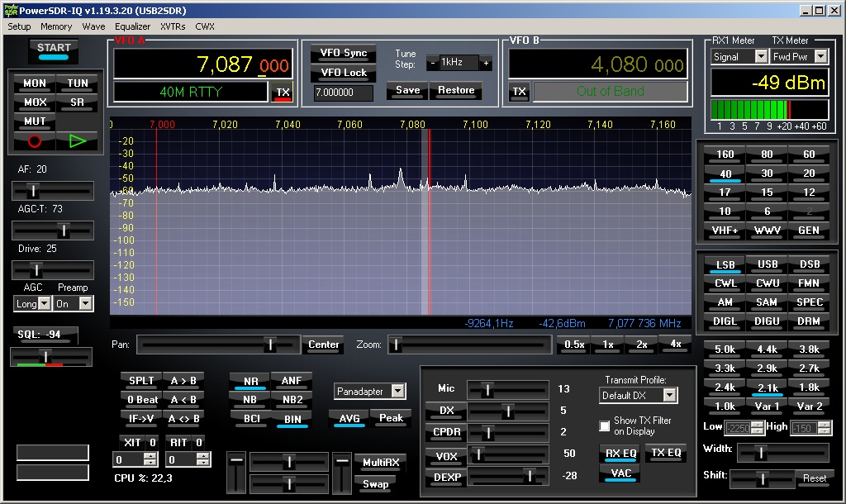Click the plus Tune Step button

[486, 63]
